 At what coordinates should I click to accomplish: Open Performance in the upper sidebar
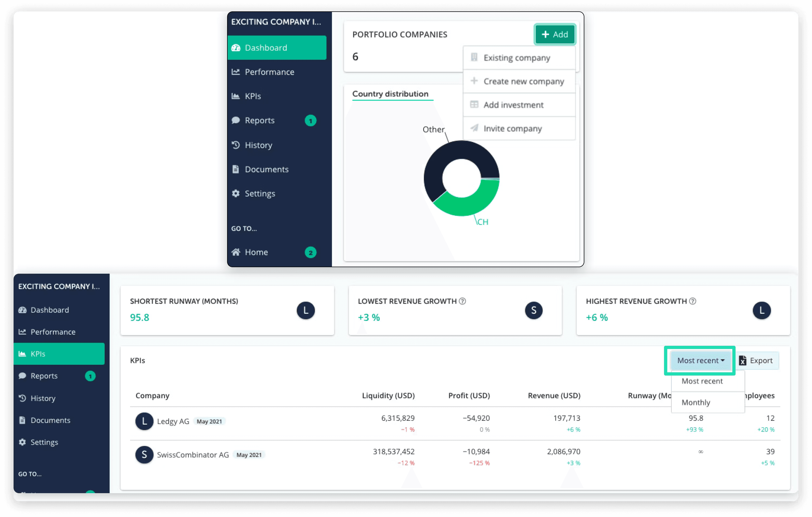(269, 72)
